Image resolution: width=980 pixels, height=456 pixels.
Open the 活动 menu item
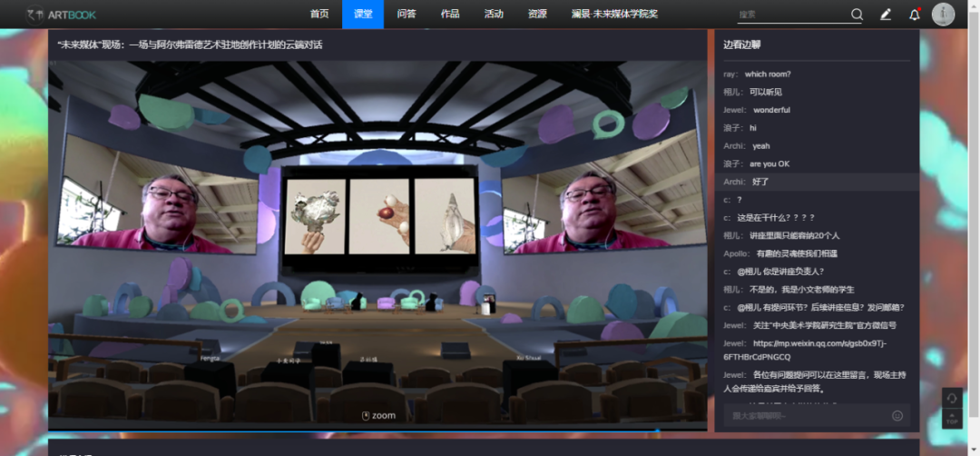pos(494,15)
